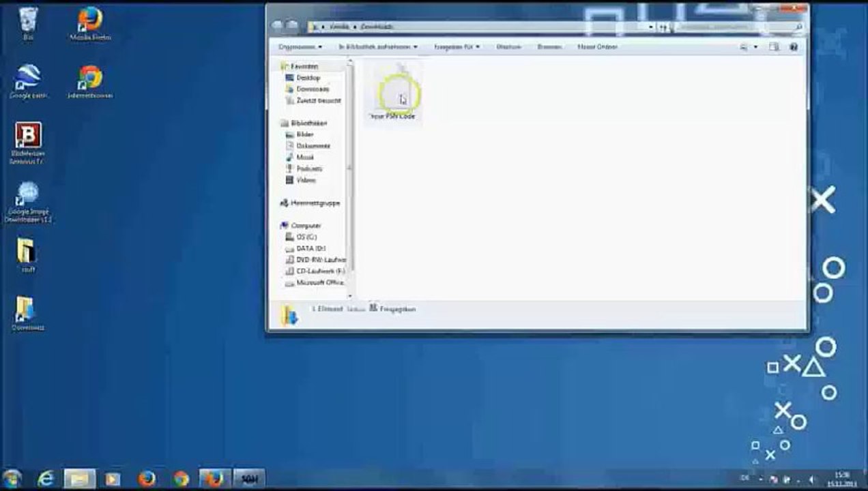Select the stuff folder on the desktop
The image size is (868, 491).
pos(27,256)
